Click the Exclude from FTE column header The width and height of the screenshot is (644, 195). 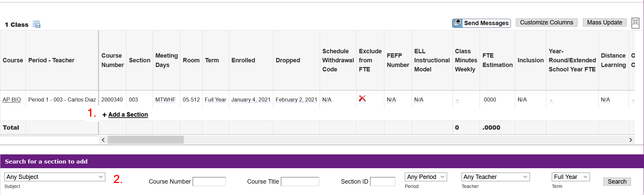pos(370,60)
